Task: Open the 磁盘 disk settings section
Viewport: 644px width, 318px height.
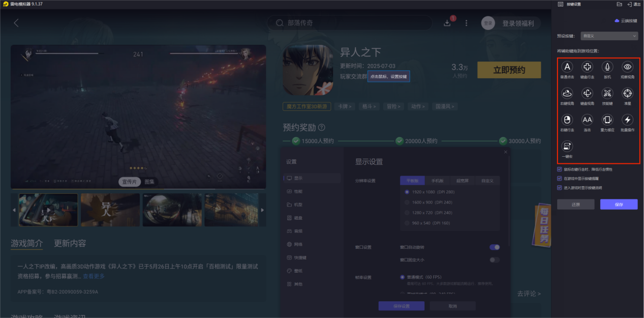Action: coord(312,218)
